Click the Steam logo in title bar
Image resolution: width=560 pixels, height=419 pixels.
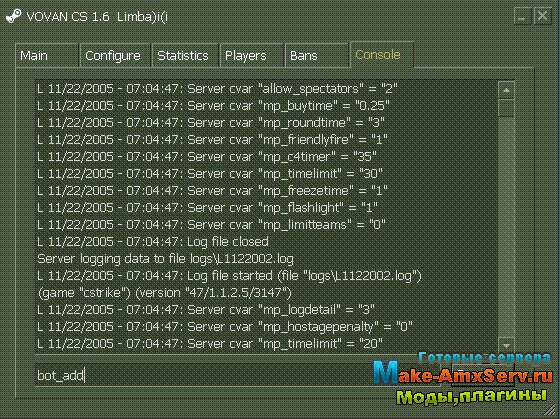[14, 16]
